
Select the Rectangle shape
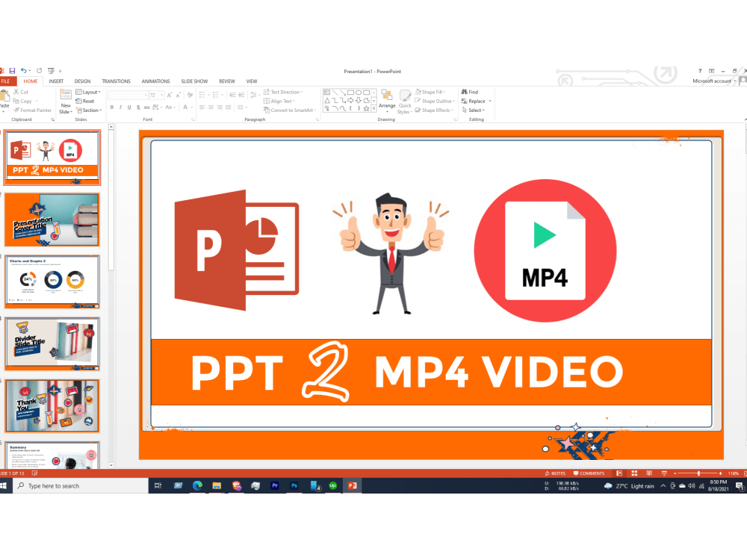coord(350,93)
